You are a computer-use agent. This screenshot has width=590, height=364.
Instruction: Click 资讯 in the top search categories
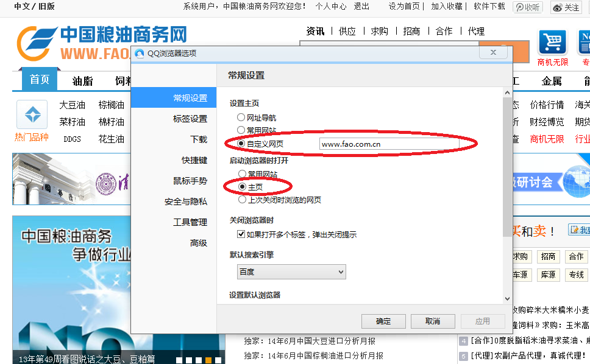[x=315, y=31]
